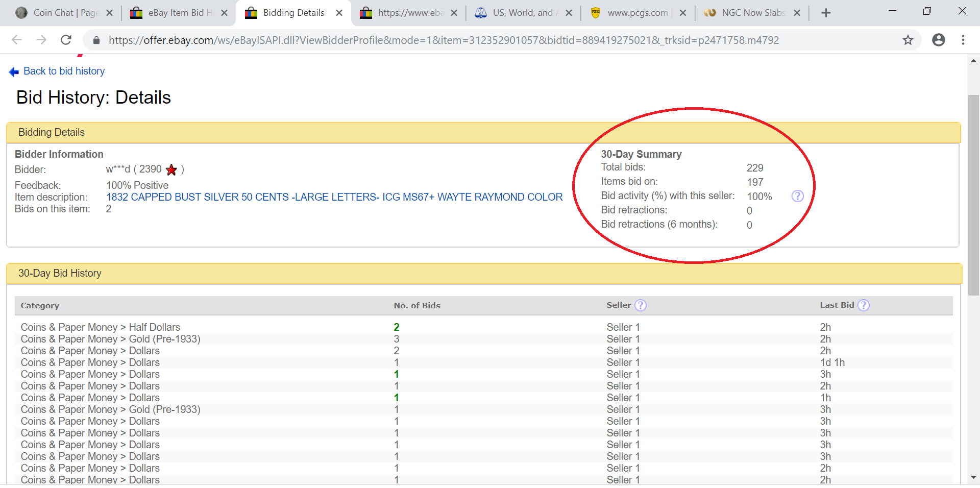This screenshot has height=488, width=980.
Task: Click the help icon next to Last Bid column
Action: [x=863, y=305]
